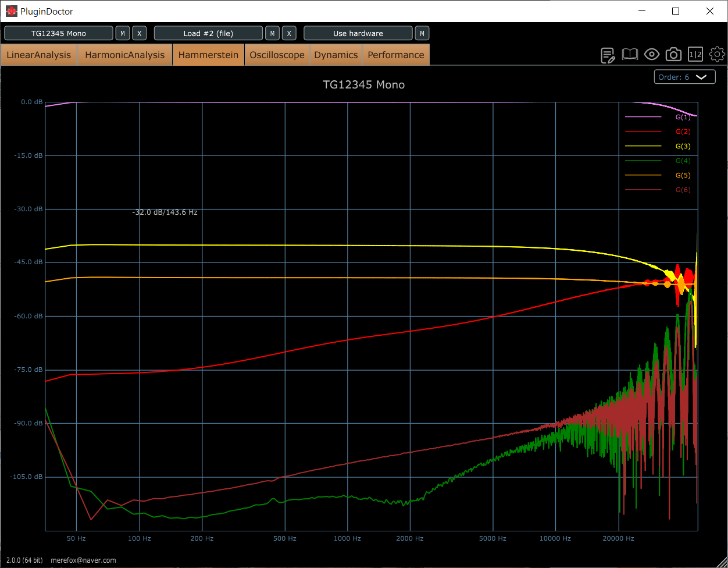Close the PluginDoctor window
The image size is (728, 568).
[x=710, y=11]
